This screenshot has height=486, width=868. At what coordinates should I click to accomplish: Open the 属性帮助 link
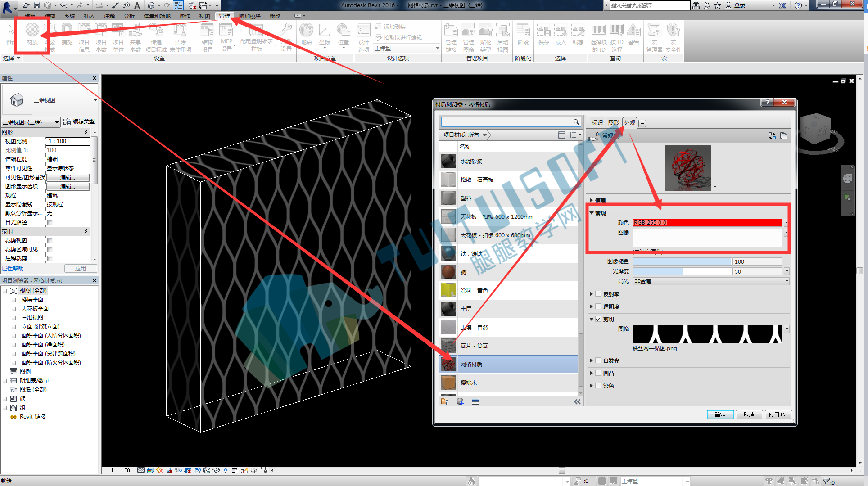[x=13, y=269]
